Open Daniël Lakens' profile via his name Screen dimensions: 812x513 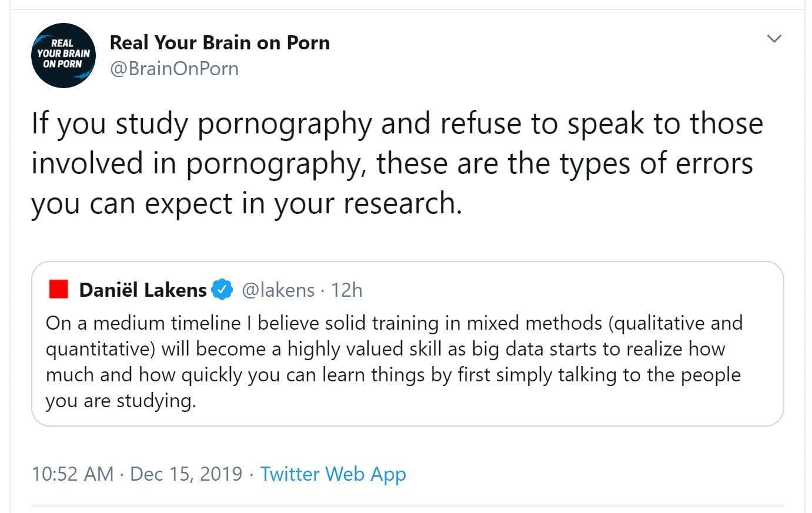pyautogui.click(x=142, y=290)
